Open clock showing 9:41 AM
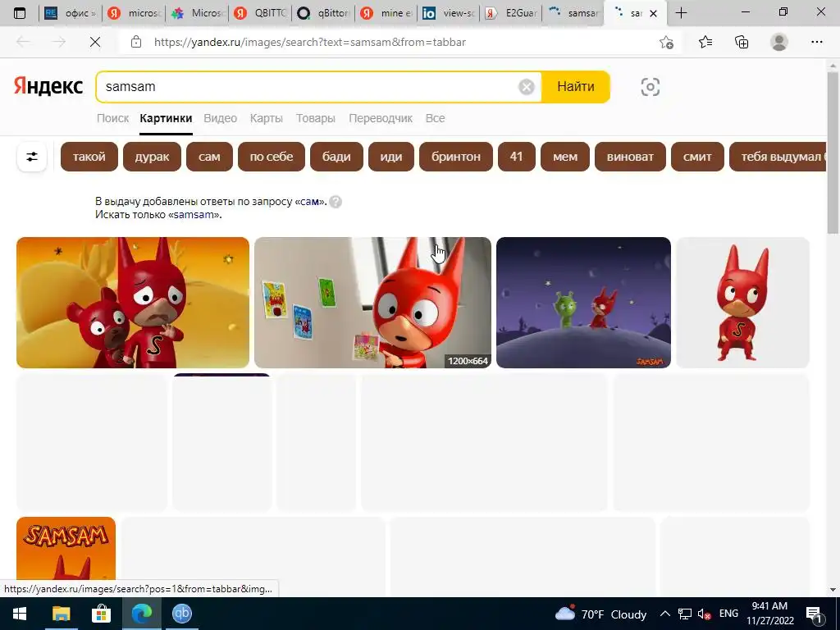This screenshot has width=840, height=630. click(769, 614)
